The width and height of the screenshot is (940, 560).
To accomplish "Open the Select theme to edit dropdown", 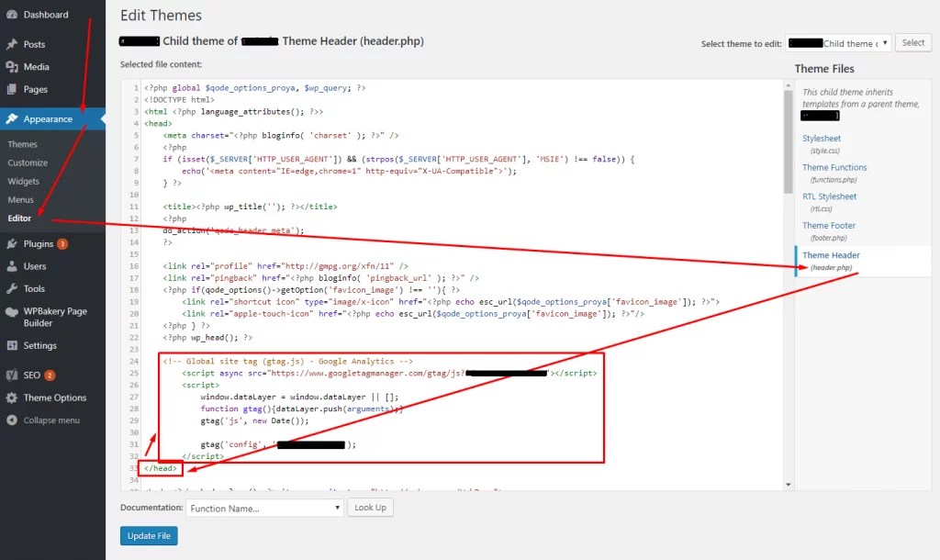I will [x=838, y=43].
